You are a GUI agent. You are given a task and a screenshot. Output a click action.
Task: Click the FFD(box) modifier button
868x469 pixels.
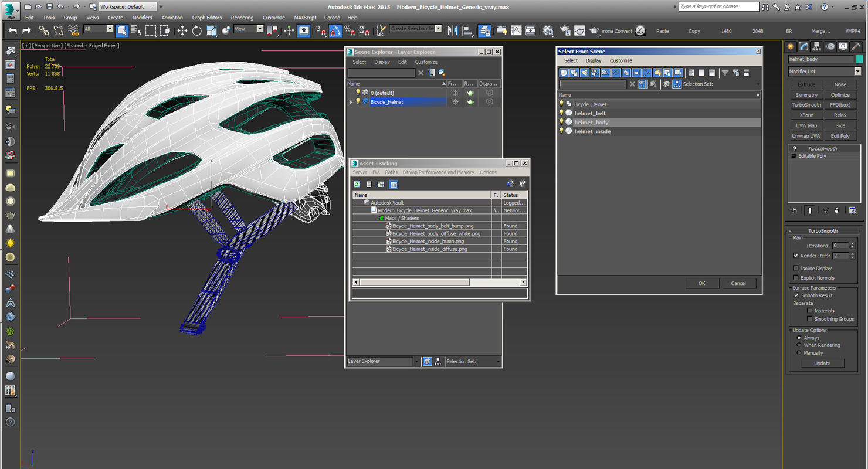coord(840,105)
